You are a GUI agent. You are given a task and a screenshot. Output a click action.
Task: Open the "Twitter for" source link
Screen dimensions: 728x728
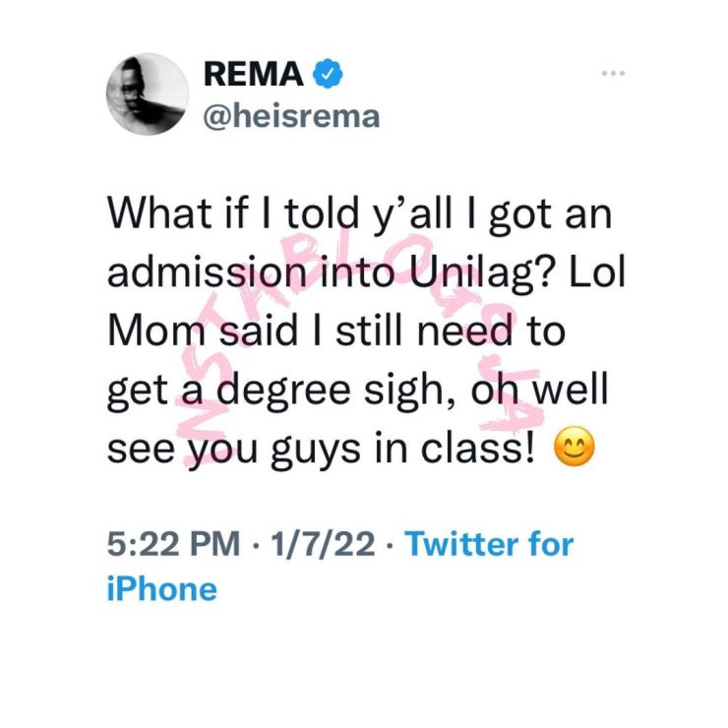click(489, 543)
